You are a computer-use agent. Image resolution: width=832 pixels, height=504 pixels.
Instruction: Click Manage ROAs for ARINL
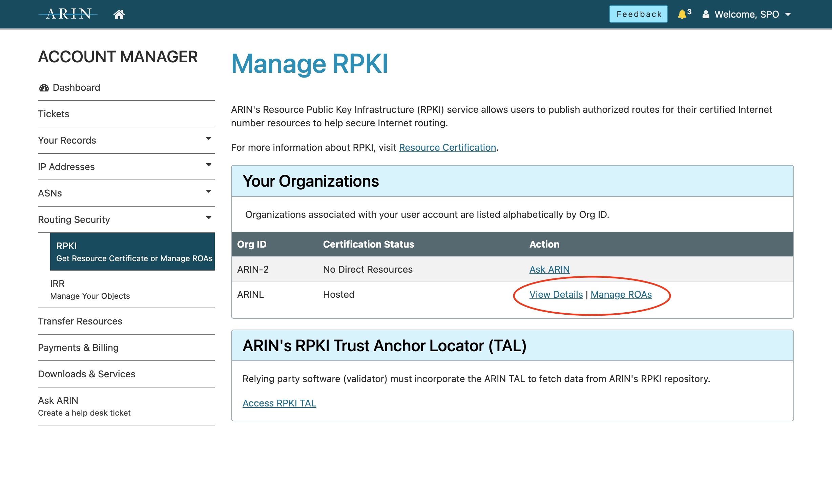(621, 294)
